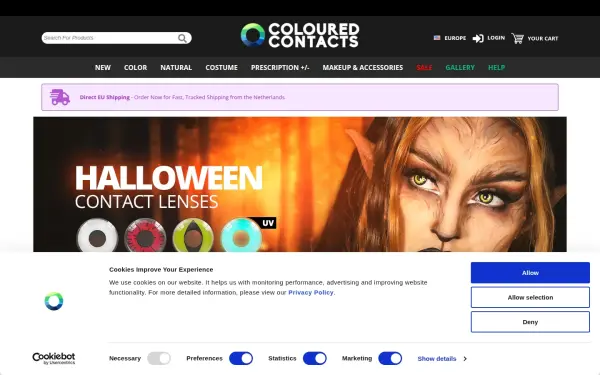
Task: Open the PRESCRIPTION +/- menu
Action: click(x=280, y=68)
